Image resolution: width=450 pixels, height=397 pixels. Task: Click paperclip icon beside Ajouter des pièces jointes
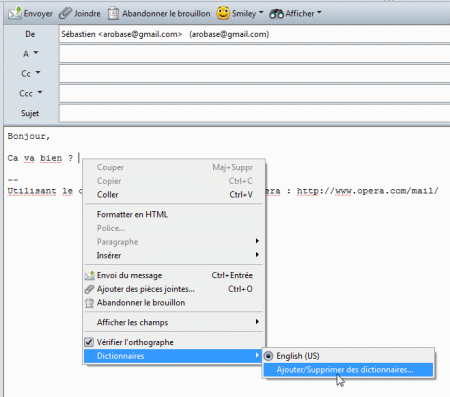(x=89, y=289)
